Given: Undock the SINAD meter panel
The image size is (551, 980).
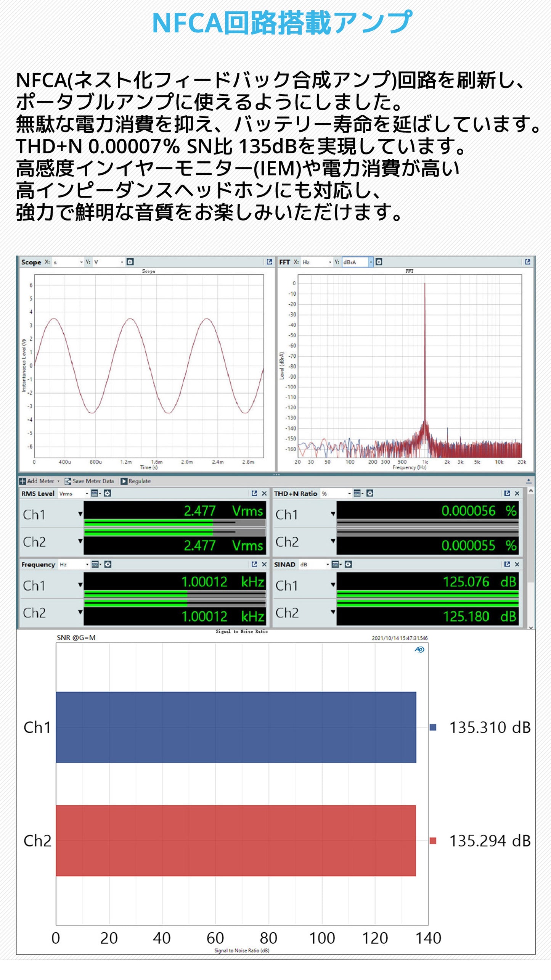Looking at the screenshot, I should (x=507, y=564).
